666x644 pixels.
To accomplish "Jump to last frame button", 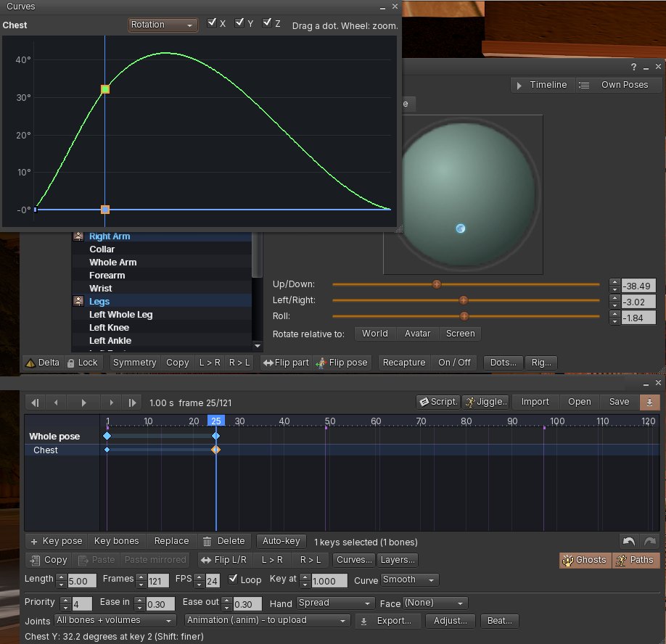I will click(x=132, y=402).
